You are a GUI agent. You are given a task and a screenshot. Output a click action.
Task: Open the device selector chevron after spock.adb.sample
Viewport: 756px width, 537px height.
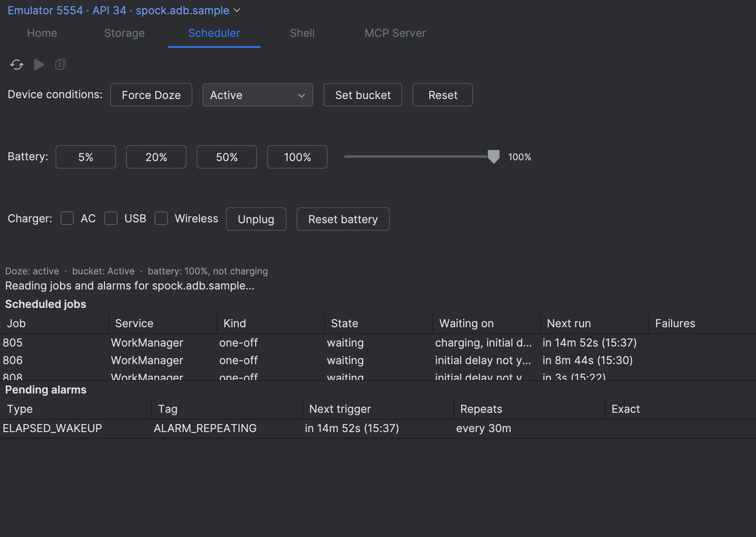(x=237, y=10)
